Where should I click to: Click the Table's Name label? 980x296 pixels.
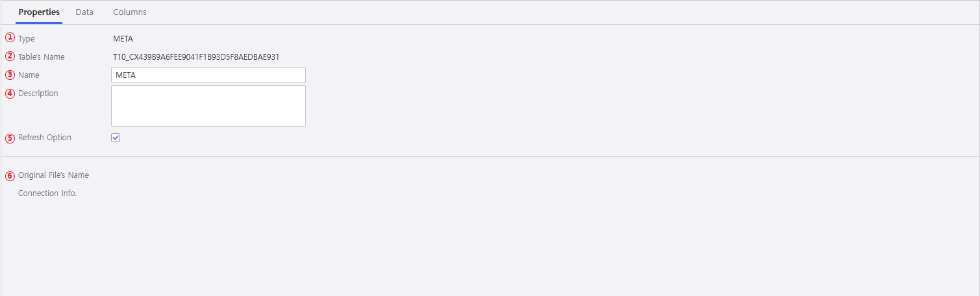click(42, 57)
